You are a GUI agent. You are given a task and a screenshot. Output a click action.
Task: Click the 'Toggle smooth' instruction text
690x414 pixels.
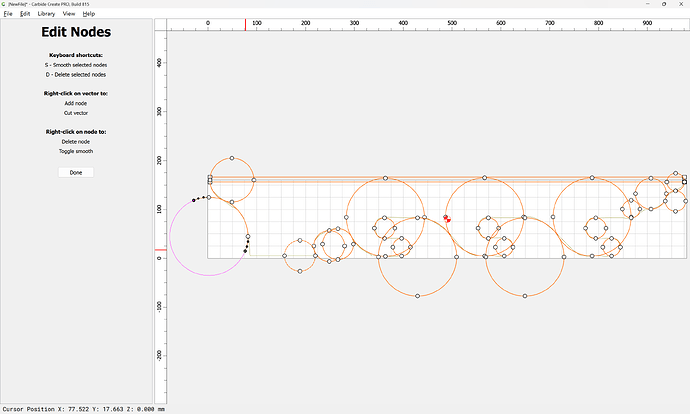(76, 151)
